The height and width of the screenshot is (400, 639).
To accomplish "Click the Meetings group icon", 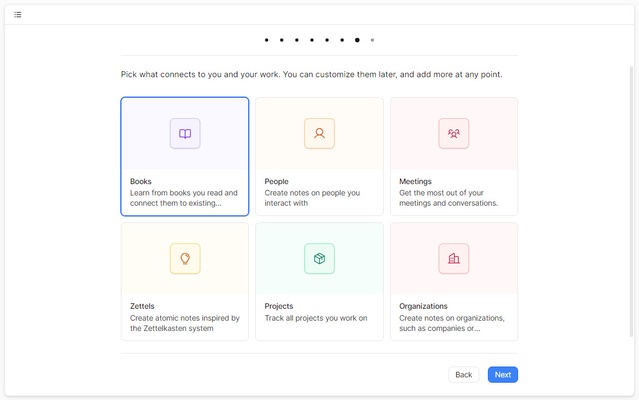I will (x=453, y=133).
